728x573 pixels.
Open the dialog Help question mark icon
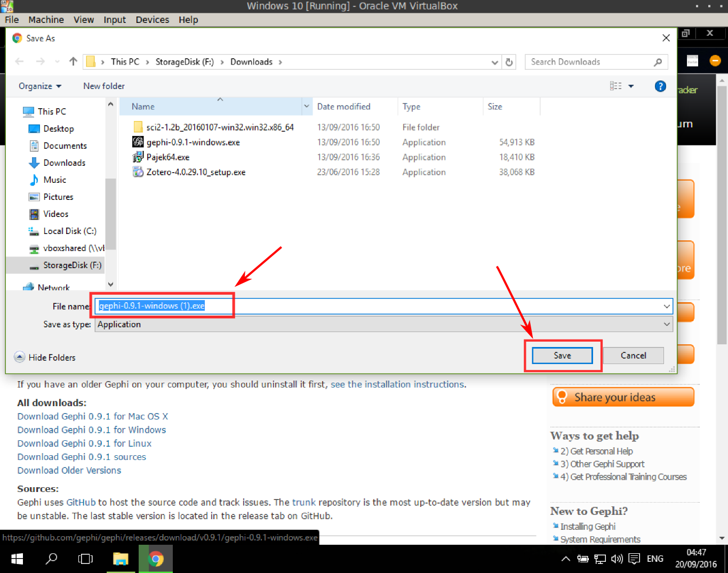click(660, 86)
